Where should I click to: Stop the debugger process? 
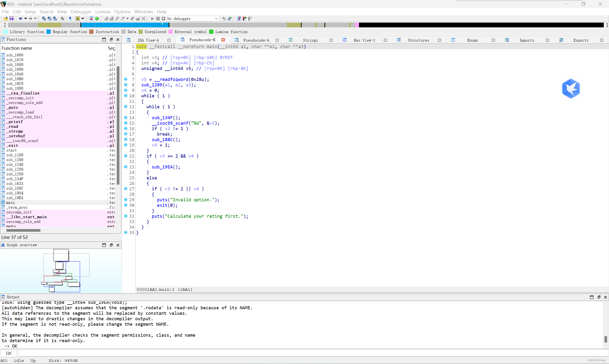[x=163, y=18]
